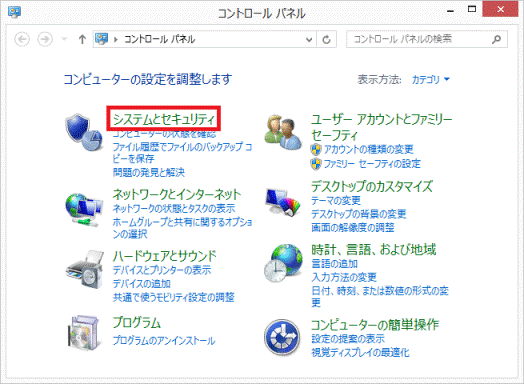Maximize the Control Panel window
Screen dimensions: 524x384
472,9
